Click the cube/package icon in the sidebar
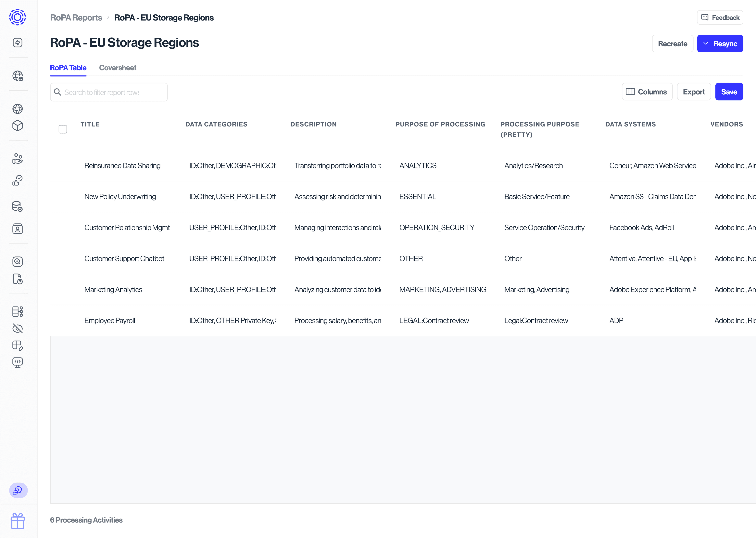This screenshot has height=538, width=756. pos(18,126)
